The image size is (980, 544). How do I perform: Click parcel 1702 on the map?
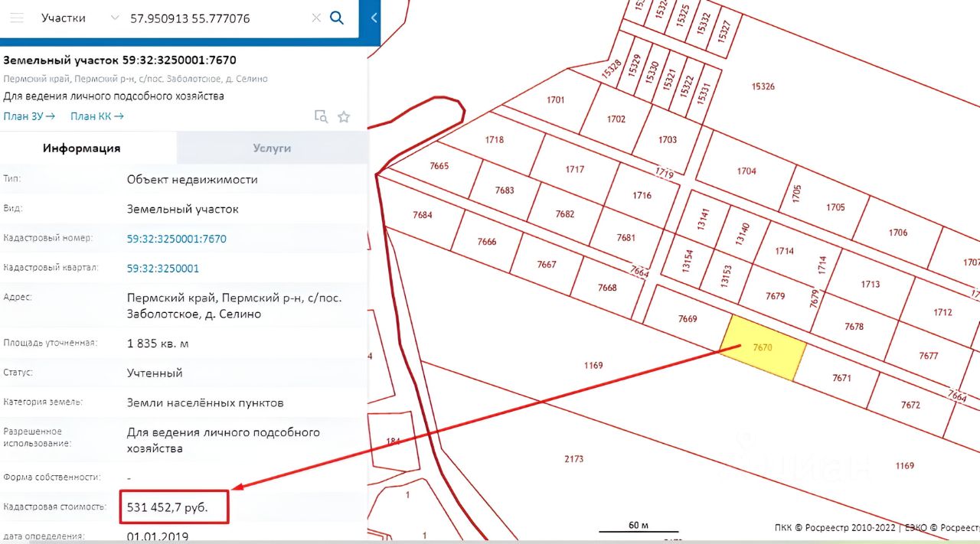coord(616,119)
